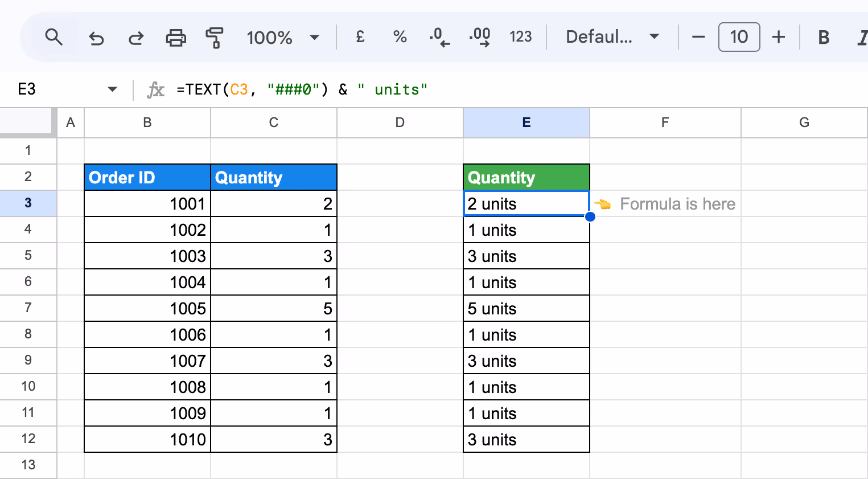
Task: Select column F header
Action: pyautogui.click(x=665, y=122)
